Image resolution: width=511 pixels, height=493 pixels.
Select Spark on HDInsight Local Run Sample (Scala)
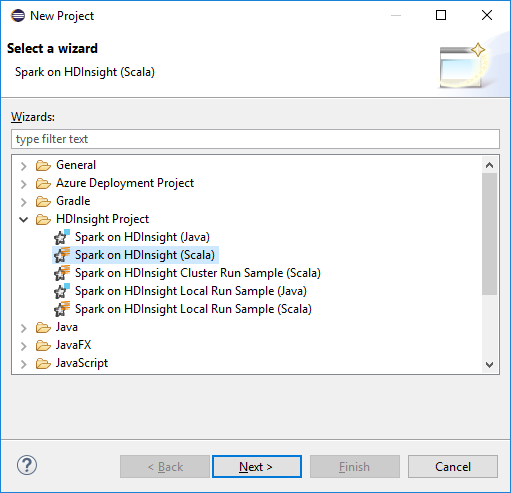193,309
